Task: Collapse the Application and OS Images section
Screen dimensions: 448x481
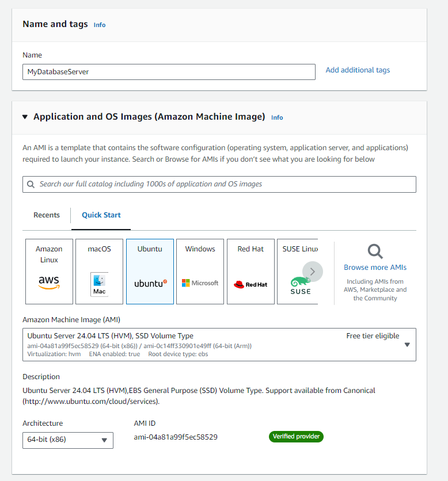Action: 25,117
